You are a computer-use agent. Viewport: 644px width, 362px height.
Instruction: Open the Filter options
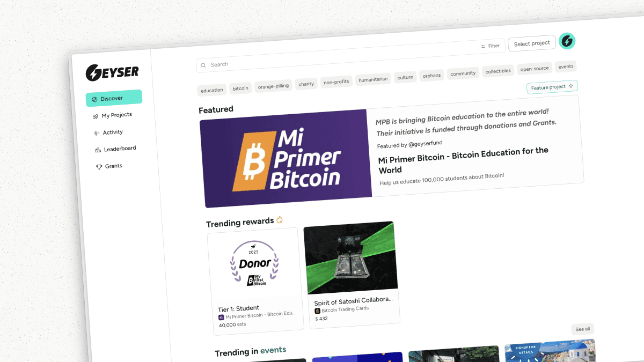(490, 46)
